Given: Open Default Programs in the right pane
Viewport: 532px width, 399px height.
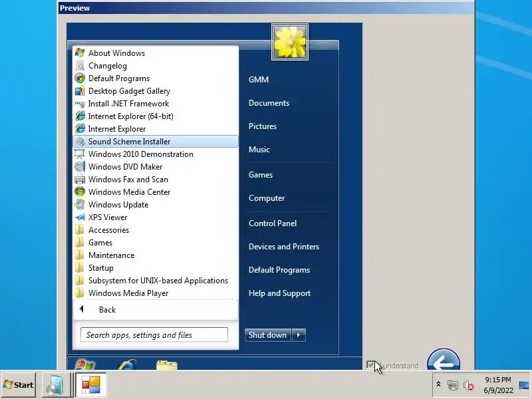Looking at the screenshot, I should (x=279, y=270).
